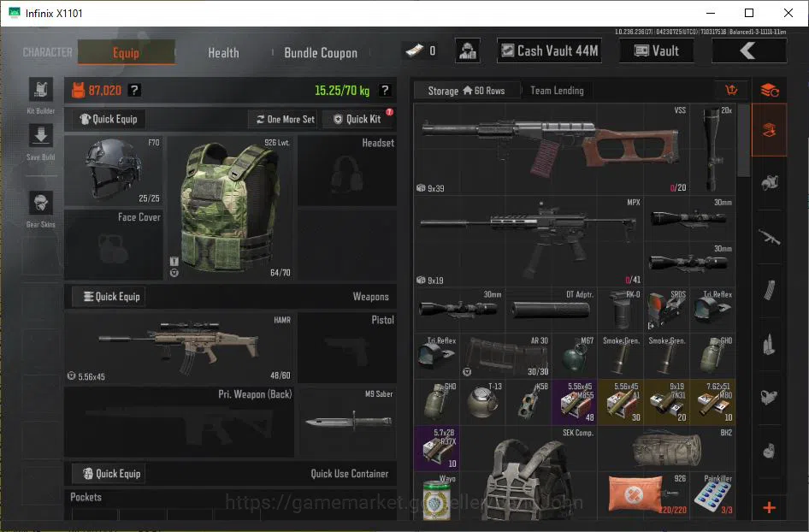Select the AR 30 magazine item
The width and height of the screenshot is (809, 532).
(x=505, y=355)
